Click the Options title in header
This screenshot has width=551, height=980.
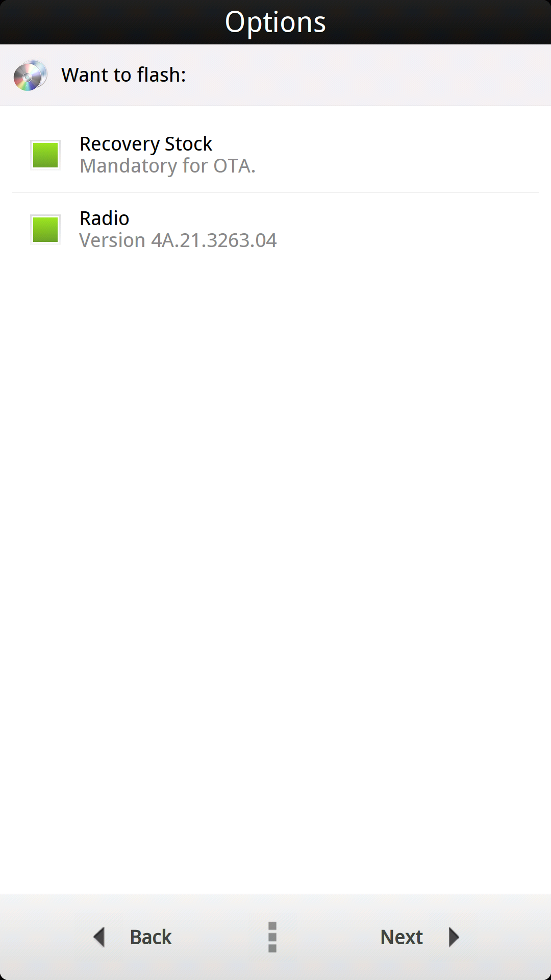[275, 22]
